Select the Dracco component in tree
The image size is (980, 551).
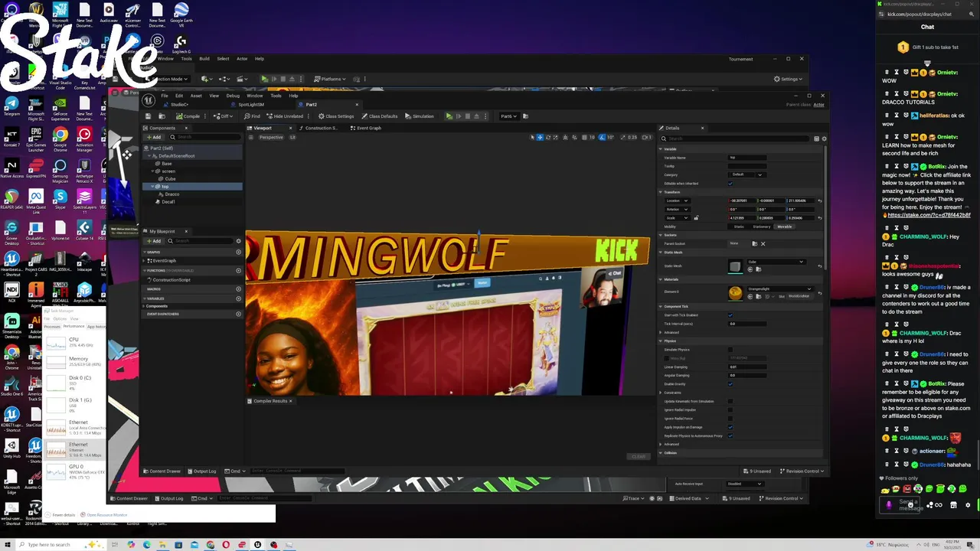172,194
